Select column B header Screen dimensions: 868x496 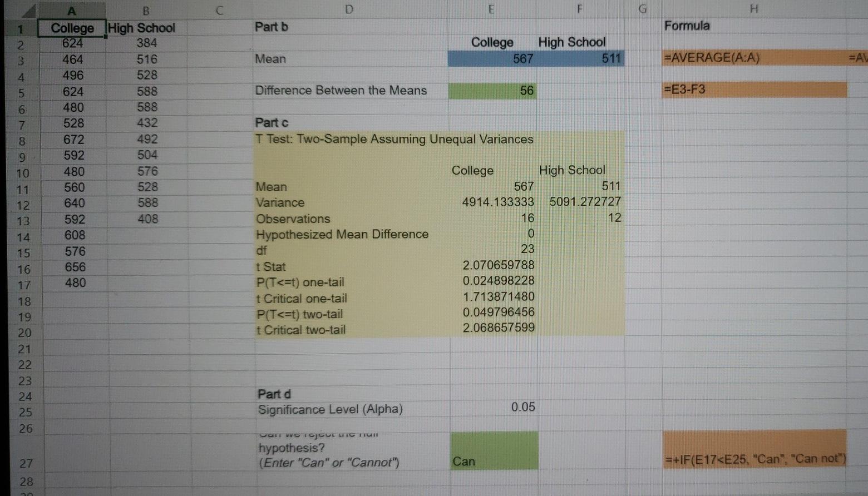coord(146,10)
